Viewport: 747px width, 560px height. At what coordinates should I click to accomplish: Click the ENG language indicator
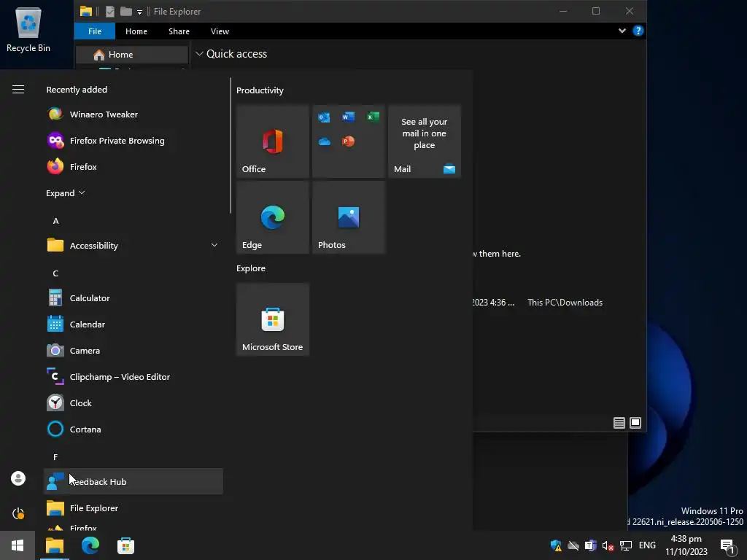tap(648, 545)
